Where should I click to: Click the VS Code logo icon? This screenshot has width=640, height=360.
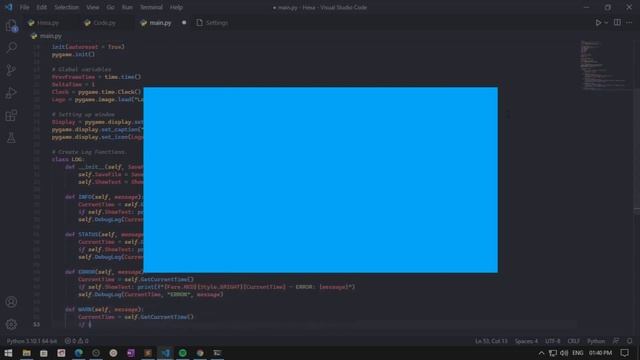[x=9, y=7]
